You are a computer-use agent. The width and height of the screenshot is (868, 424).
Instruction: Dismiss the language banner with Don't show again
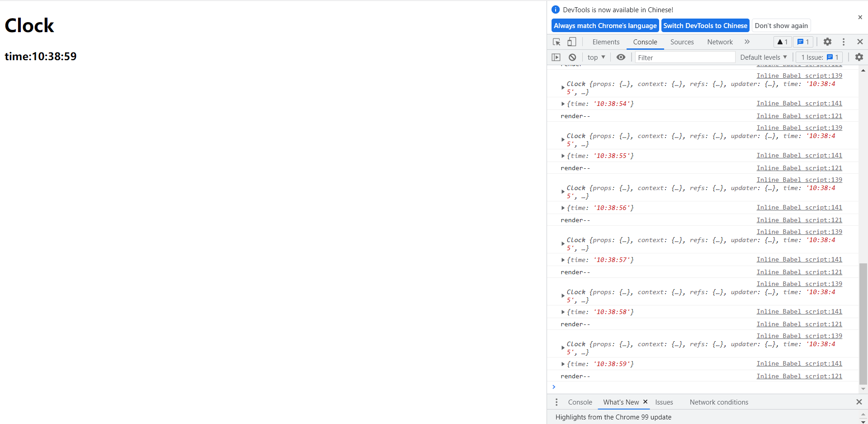(781, 25)
